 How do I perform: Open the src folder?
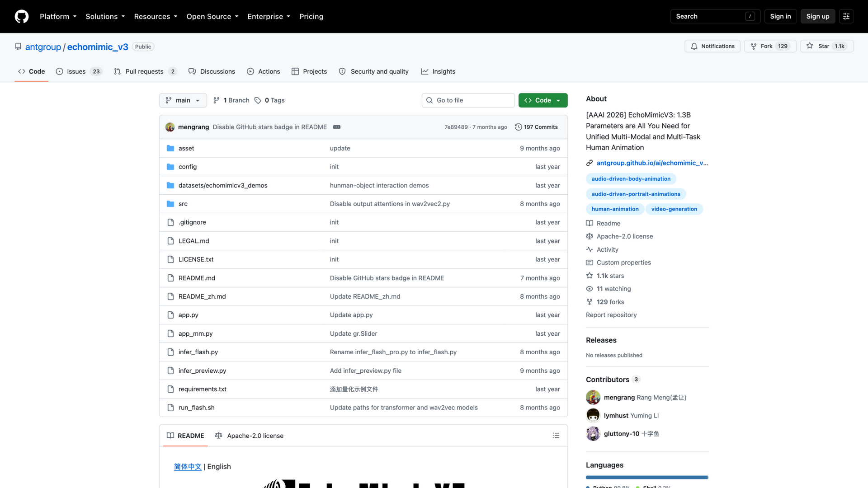point(183,204)
